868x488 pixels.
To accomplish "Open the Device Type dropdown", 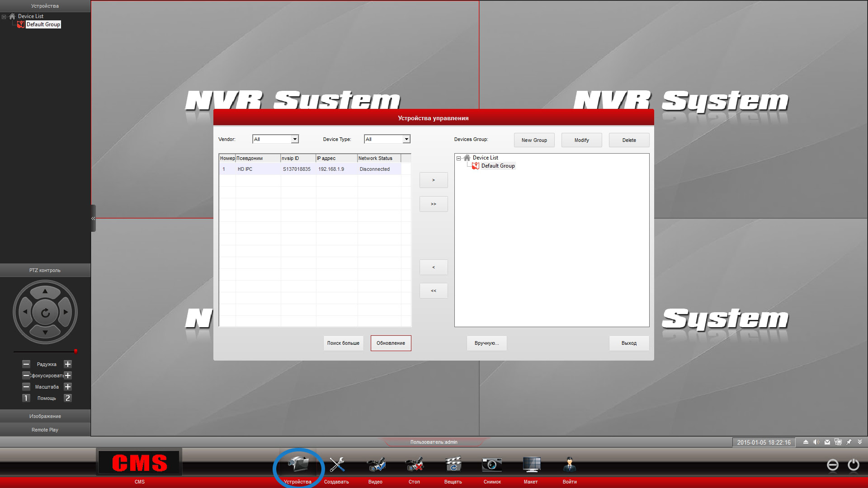I will coord(406,139).
